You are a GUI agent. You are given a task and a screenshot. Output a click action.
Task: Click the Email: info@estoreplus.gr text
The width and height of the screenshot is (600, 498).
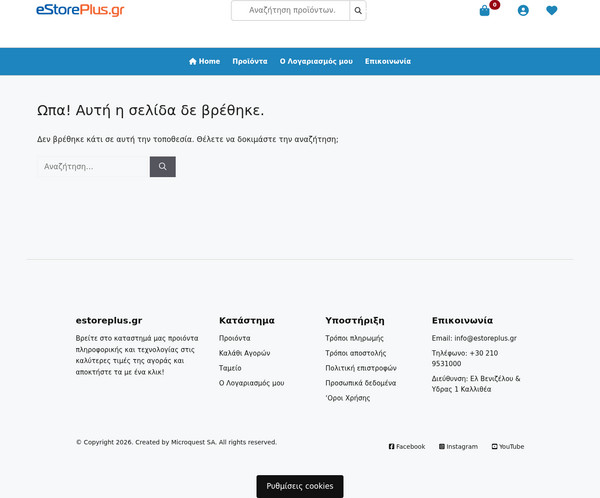[474, 338]
